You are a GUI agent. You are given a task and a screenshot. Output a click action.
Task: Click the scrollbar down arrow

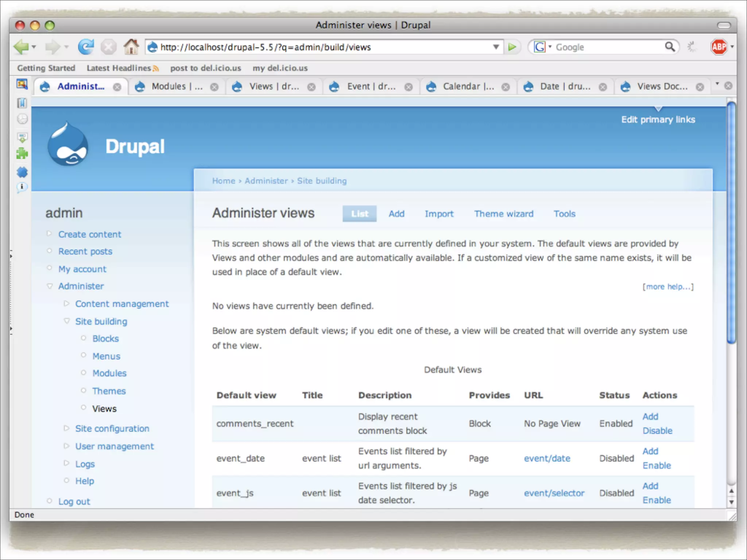pyautogui.click(x=731, y=502)
